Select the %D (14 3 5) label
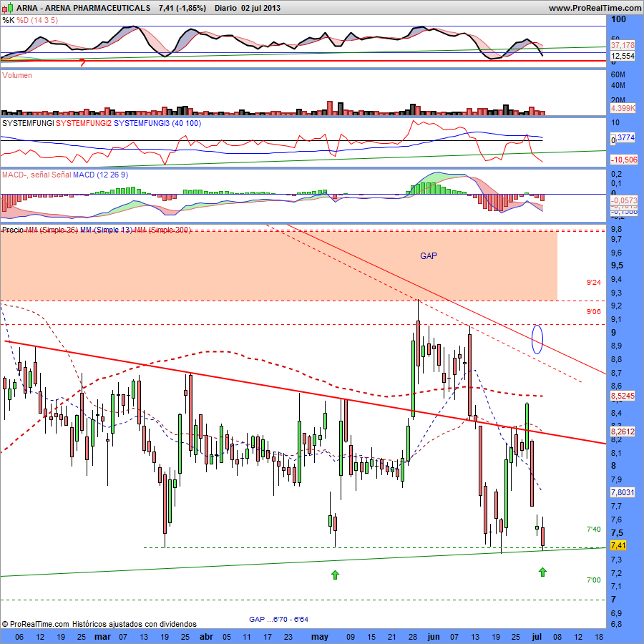This screenshot has width=644, height=644. [37, 20]
